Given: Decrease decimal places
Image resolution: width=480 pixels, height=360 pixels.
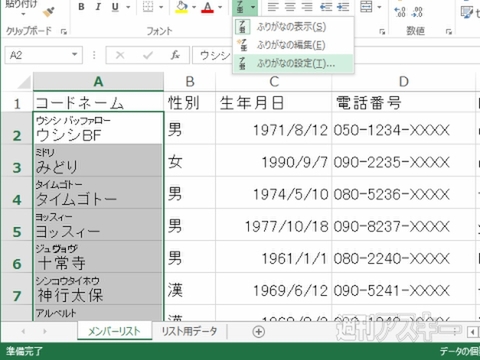Looking at the screenshot, I should (417, 11).
